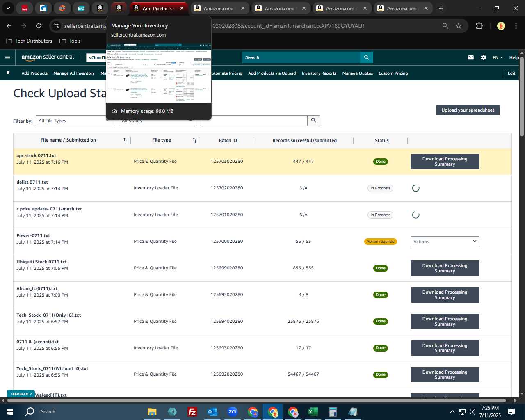Click the Action required status badge

click(x=380, y=242)
